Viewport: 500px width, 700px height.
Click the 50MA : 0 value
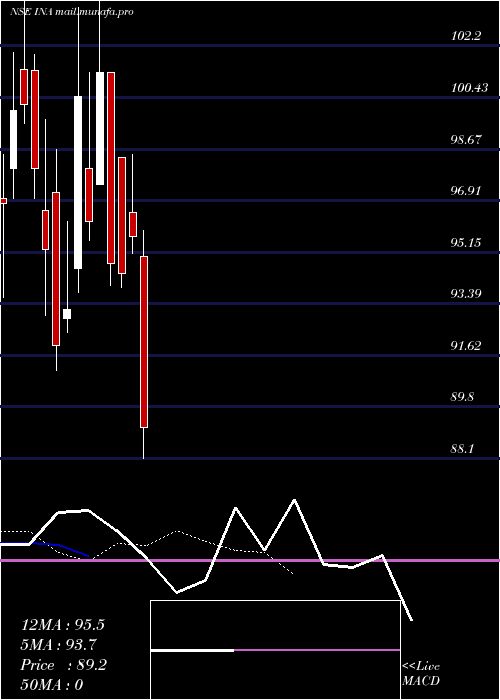tap(52, 685)
